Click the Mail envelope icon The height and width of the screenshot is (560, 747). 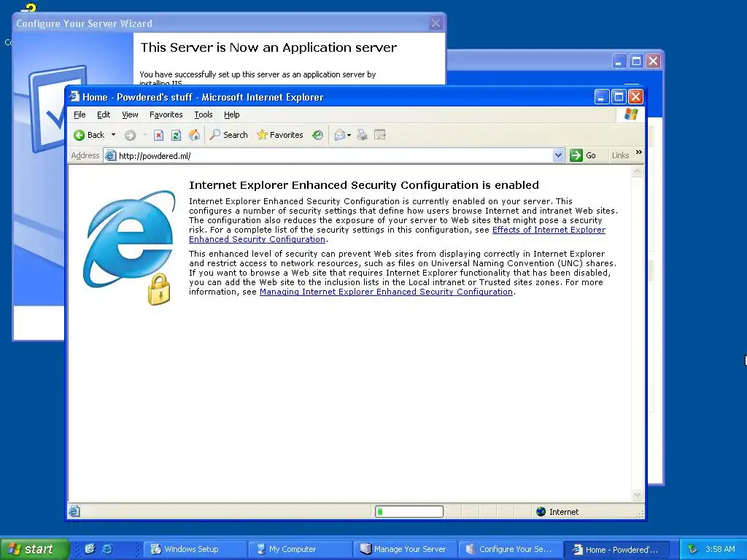pos(339,135)
